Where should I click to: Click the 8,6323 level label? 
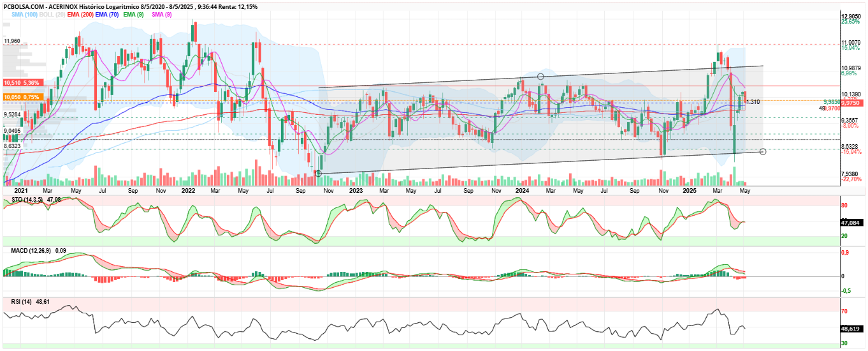click(x=12, y=146)
